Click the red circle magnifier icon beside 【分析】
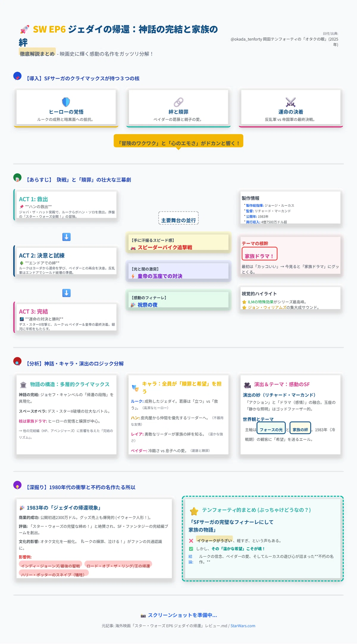Screen dimensions: 357x644 [18, 361]
